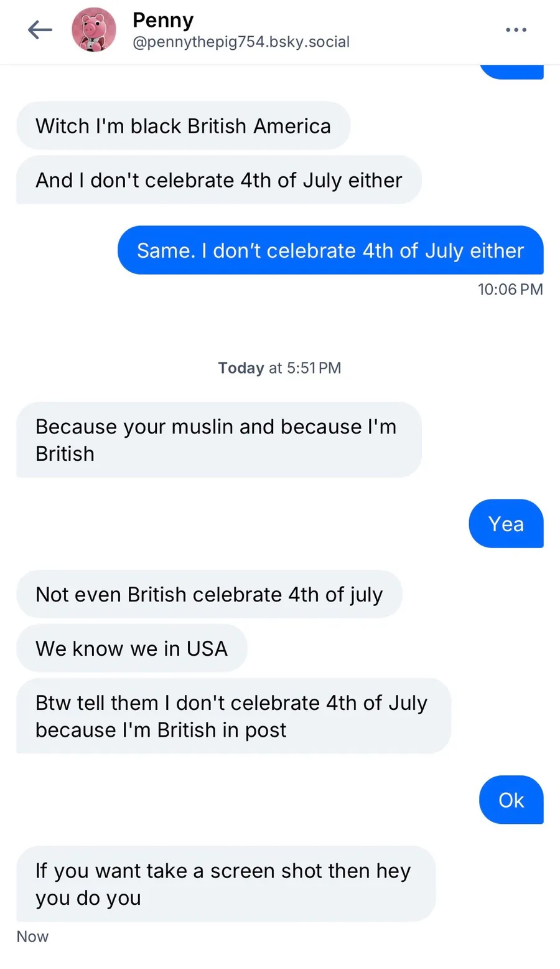Viewport: 560px width, 969px height.
Task: Tap the partially visible blue bubble at top
Action: [512, 72]
